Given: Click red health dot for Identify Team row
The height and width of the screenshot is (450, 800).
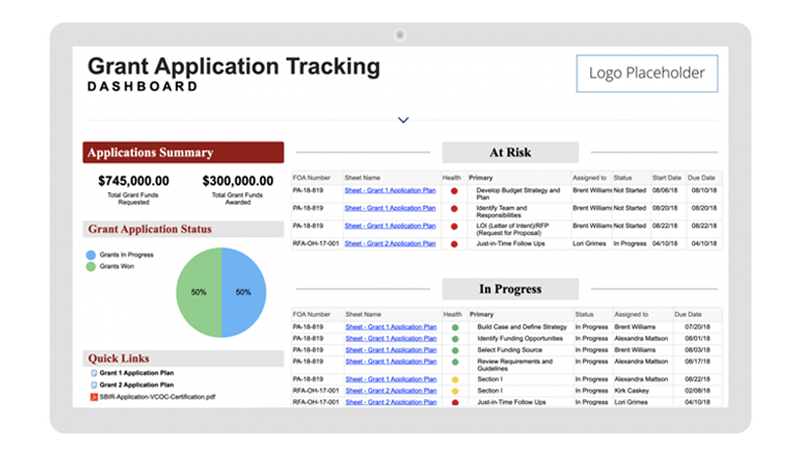Looking at the screenshot, I should pos(454,209).
